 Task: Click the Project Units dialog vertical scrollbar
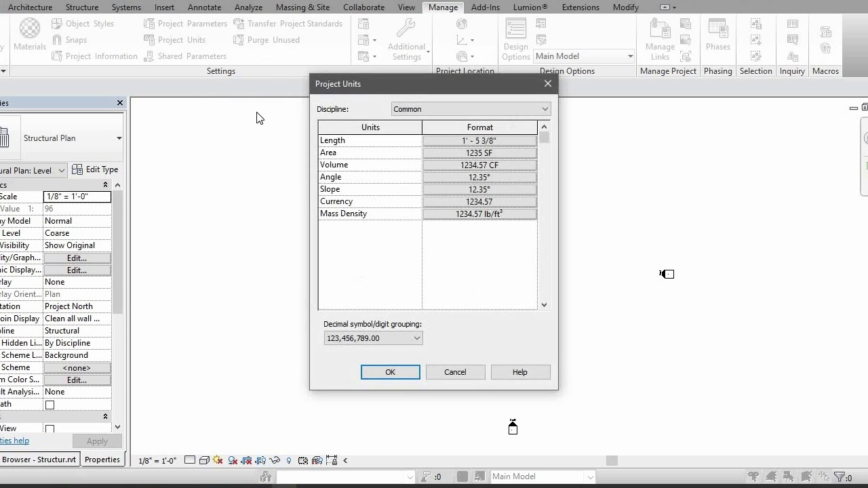pos(544,216)
